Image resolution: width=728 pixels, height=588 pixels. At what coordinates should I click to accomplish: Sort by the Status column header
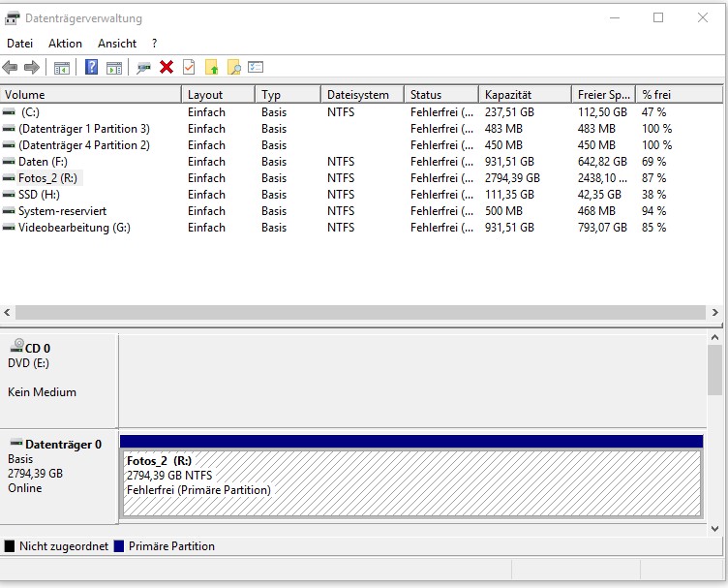[441, 95]
